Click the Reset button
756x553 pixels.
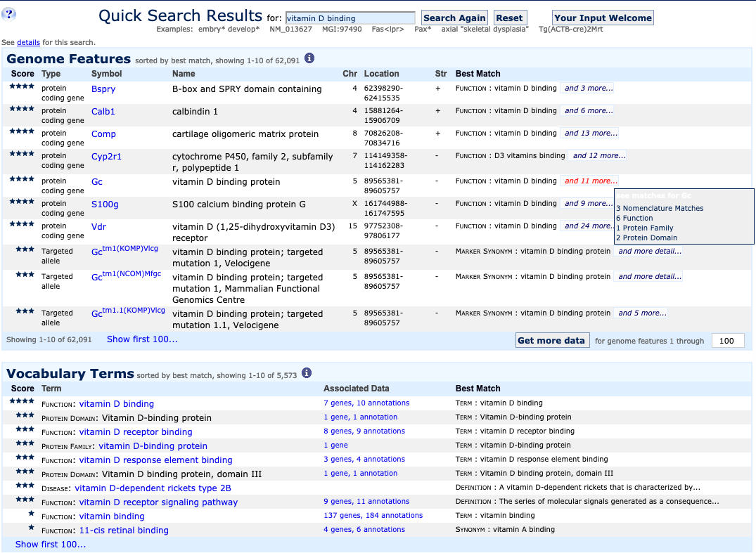pos(510,18)
